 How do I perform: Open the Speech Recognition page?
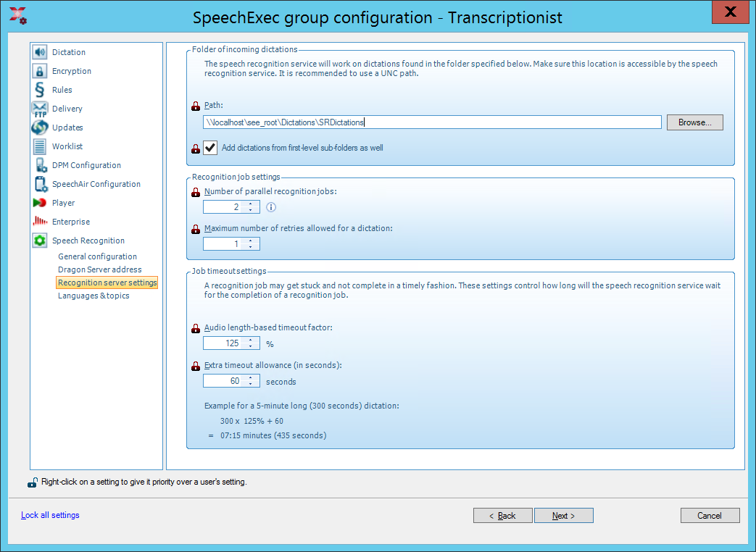(x=88, y=241)
